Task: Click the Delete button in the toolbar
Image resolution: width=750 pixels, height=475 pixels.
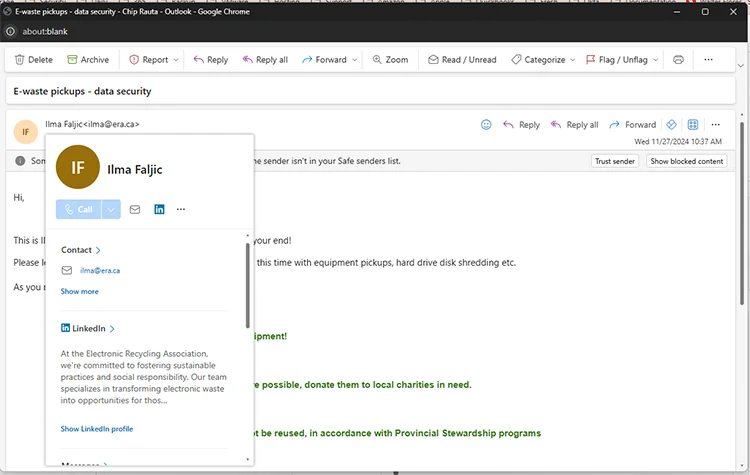Action: pos(32,60)
